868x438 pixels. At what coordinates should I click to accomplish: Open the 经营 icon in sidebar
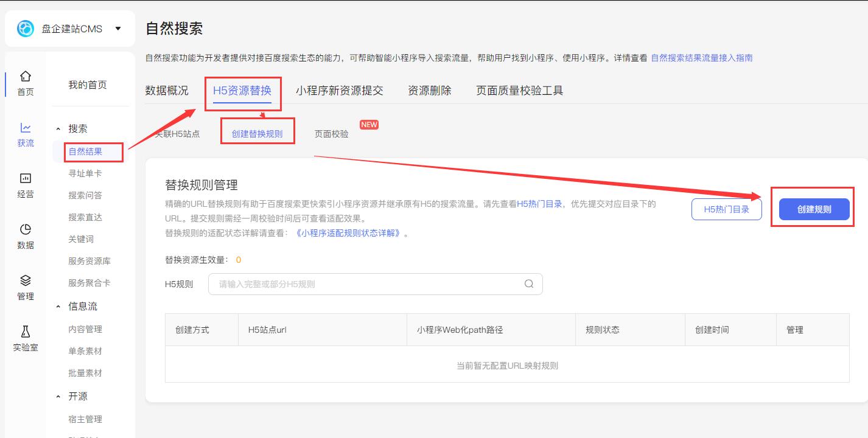click(x=25, y=178)
